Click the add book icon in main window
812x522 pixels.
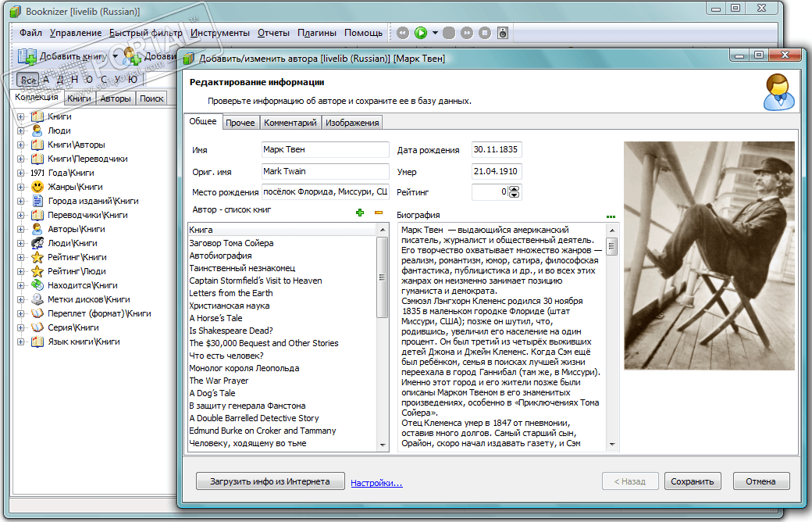27,56
